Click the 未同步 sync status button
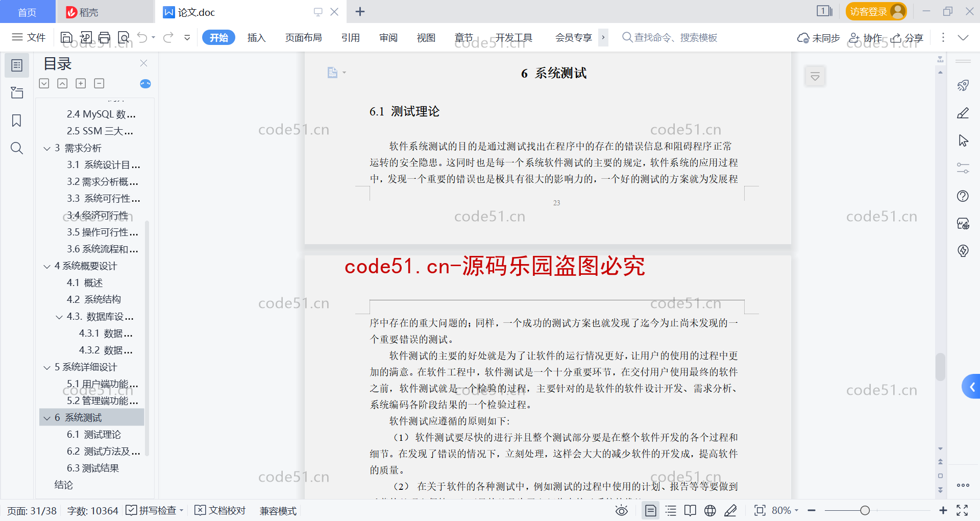Screen dimensions: 980x521 click(x=819, y=38)
